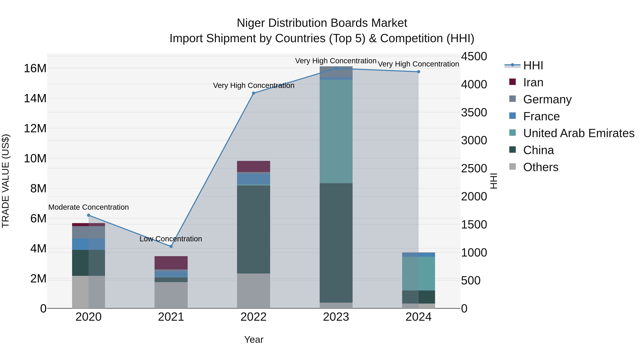Click the 10M trade value tick

pos(35,158)
